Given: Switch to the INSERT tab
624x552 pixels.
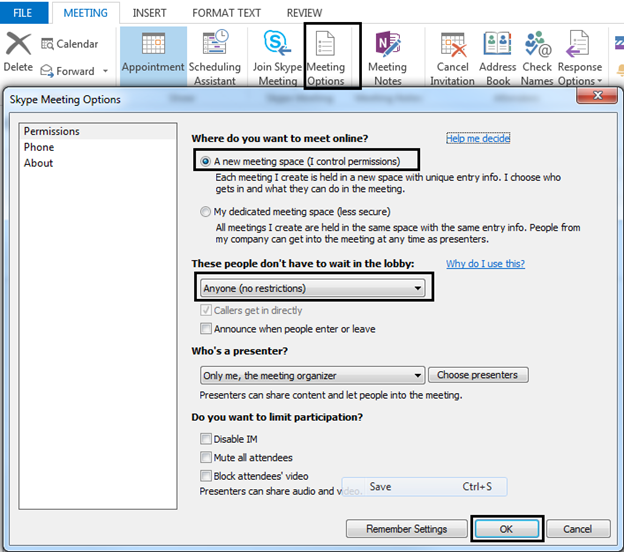Looking at the screenshot, I should tap(149, 13).
